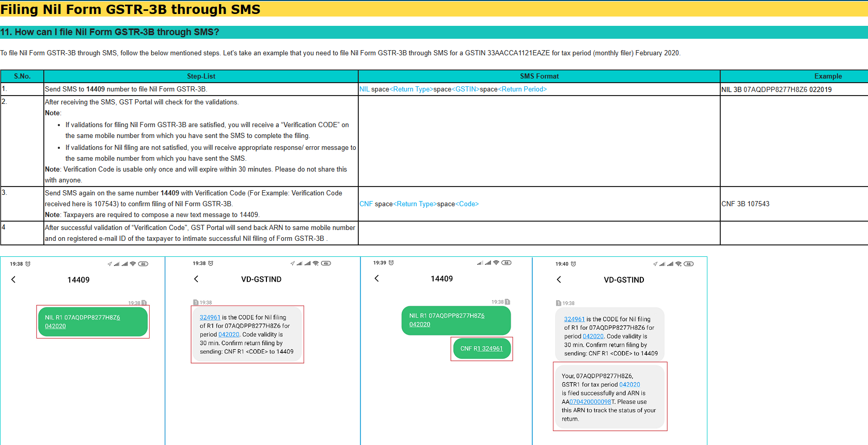Click example text 'NIL 3B 07AQDPP8277H8Z6 022019'
Screen dimensions: 868x445
[776, 89]
